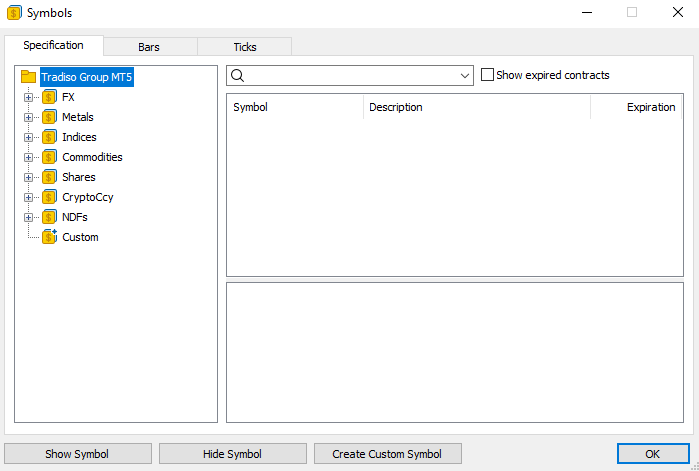
Task: Click the FX group symbol icon
Action: point(49,97)
